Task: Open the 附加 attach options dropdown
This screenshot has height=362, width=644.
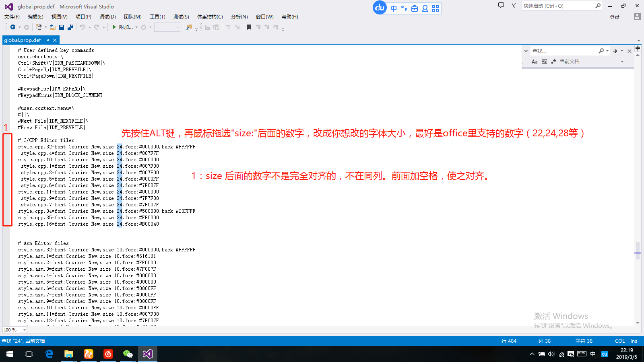Action: 136,27
